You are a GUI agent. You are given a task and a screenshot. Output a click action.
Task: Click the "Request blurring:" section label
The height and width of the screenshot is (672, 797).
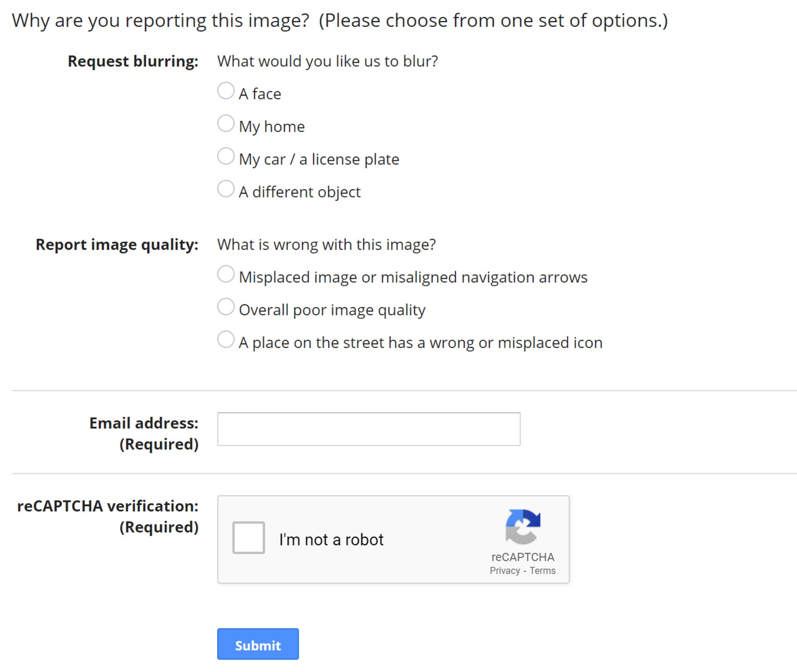pyautogui.click(x=133, y=61)
